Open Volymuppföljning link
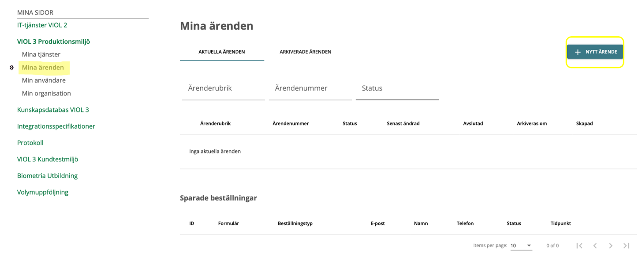This screenshot has width=644, height=260. coord(43,192)
